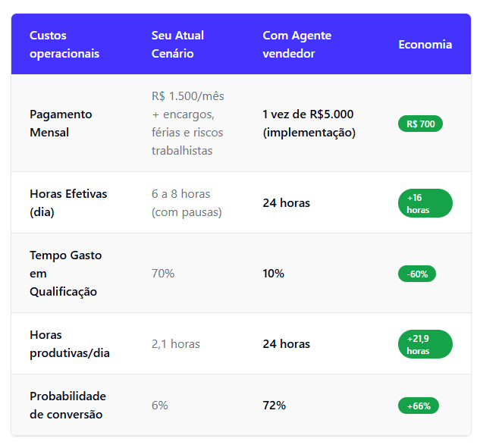Click the +16 horas green badge
This screenshot has width=480, height=448.
point(425,203)
